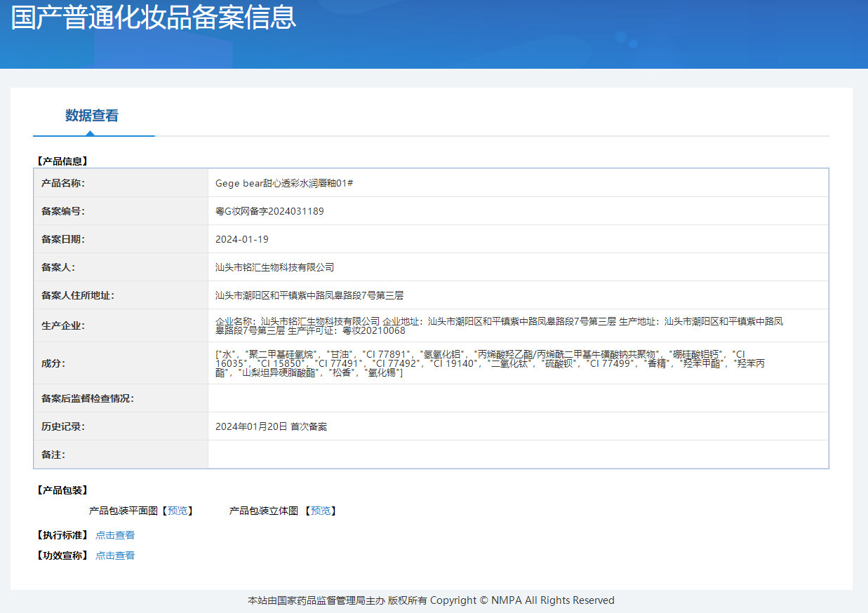Screen dimensions: 868x613
Task: Click 点击查看 next to 功效宣称
Action: tap(115, 555)
